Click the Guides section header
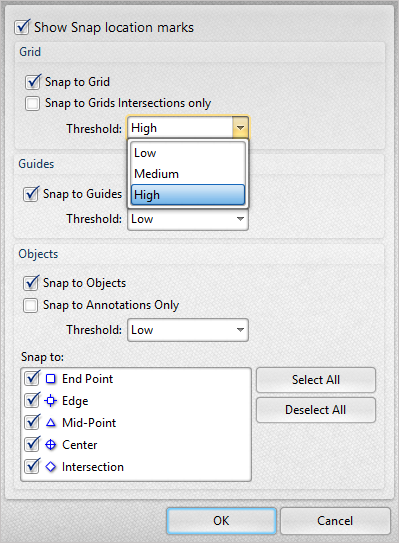The image size is (399, 543). point(36,164)
